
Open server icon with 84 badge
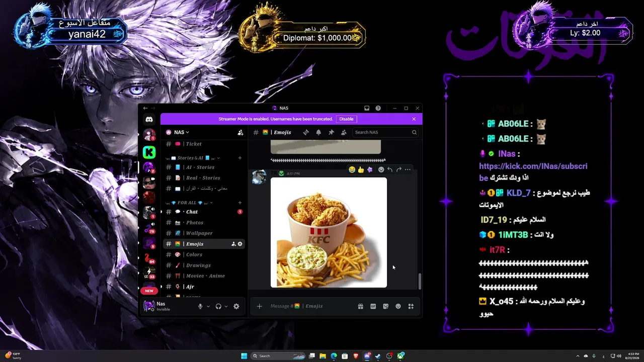(x=149, y=258)
